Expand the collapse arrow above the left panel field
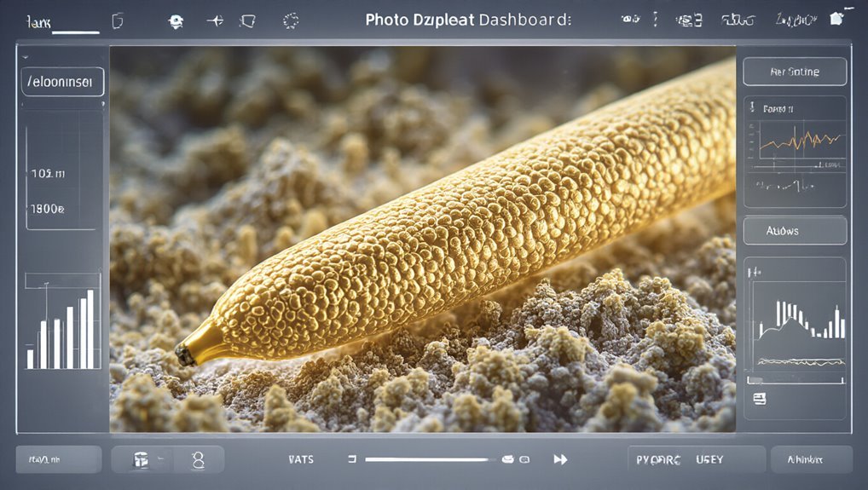 [x=26, y=57]
